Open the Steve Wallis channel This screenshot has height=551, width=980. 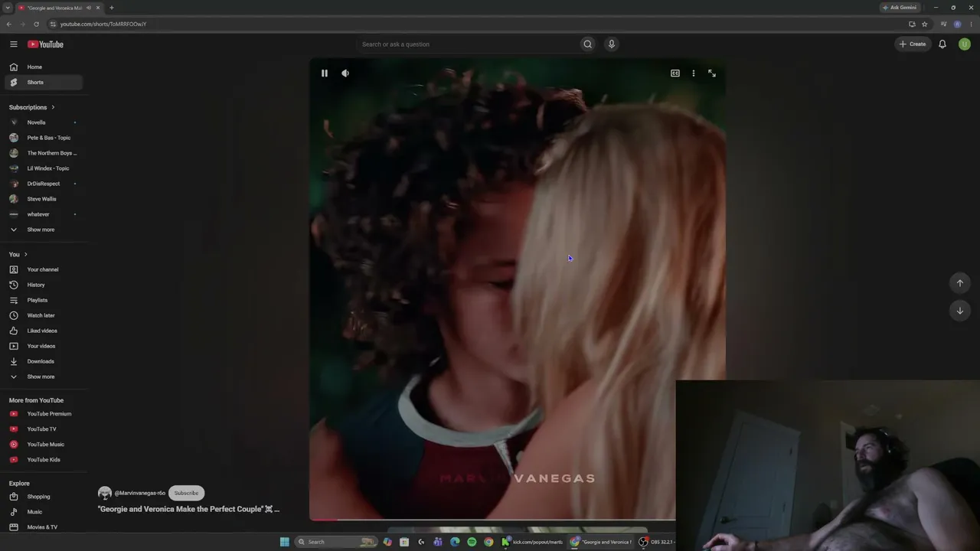pos(43,199)
